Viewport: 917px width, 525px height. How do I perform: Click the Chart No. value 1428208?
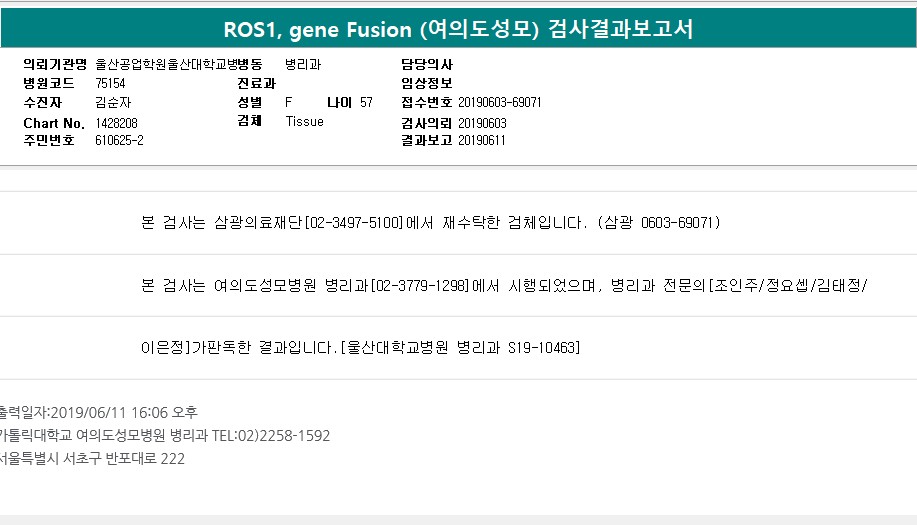point(116,123)
